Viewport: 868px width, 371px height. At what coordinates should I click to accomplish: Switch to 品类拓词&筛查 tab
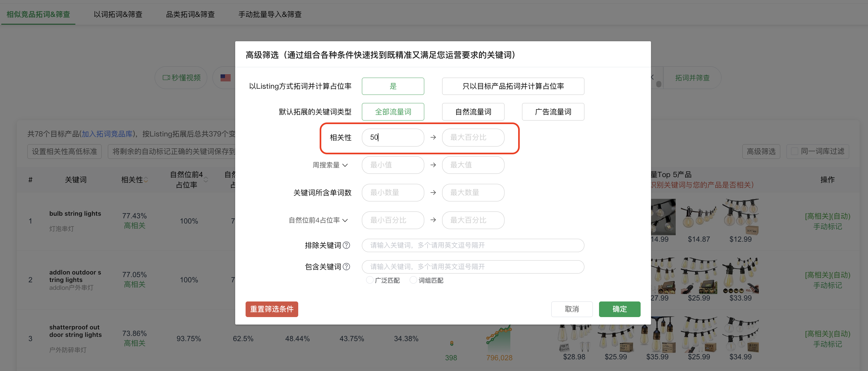tap(190, 14)
